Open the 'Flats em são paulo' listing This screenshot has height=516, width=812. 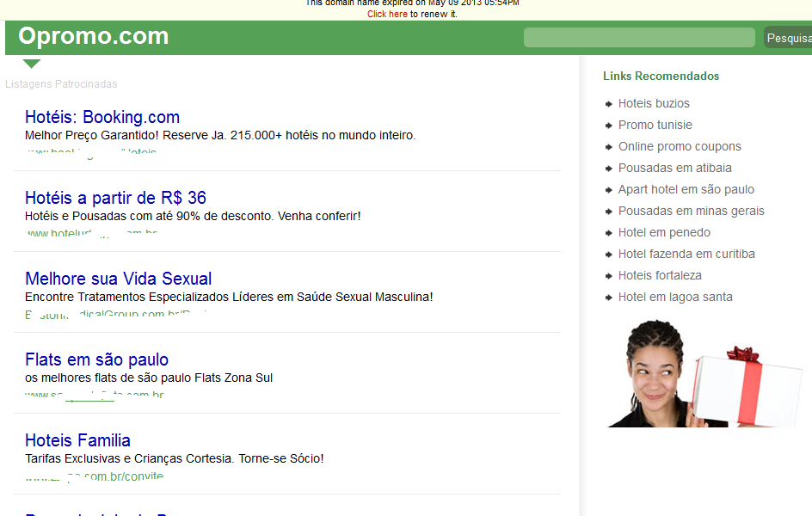[96, 359]
